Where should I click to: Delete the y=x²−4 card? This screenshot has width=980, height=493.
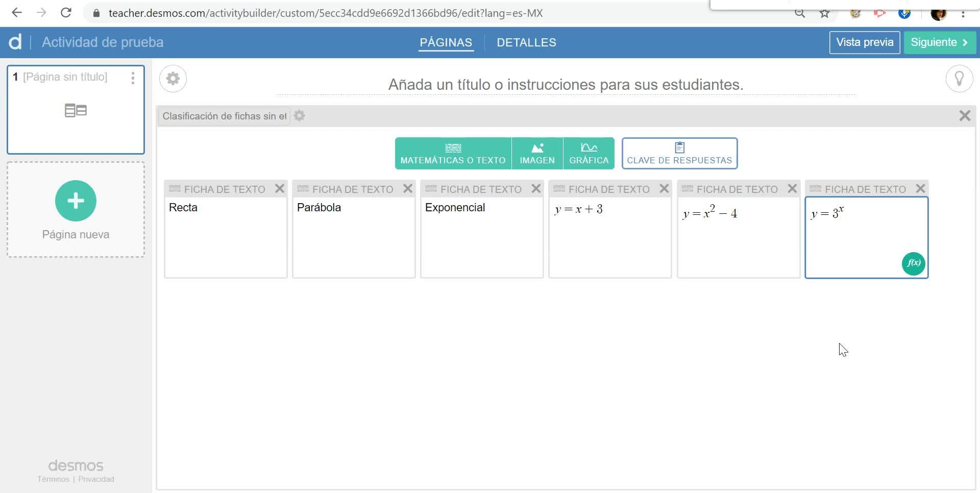[792, 189]
